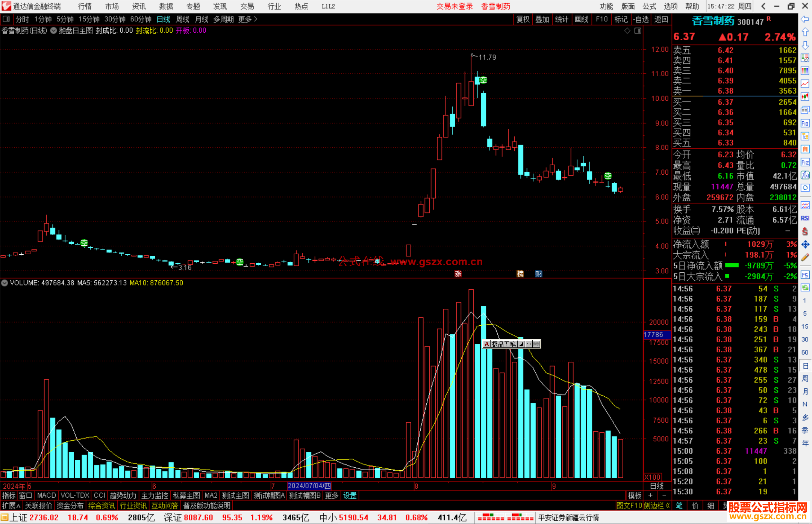
Task: Select the pencil drawing tool icon
Action: click(x=805, y=257)
